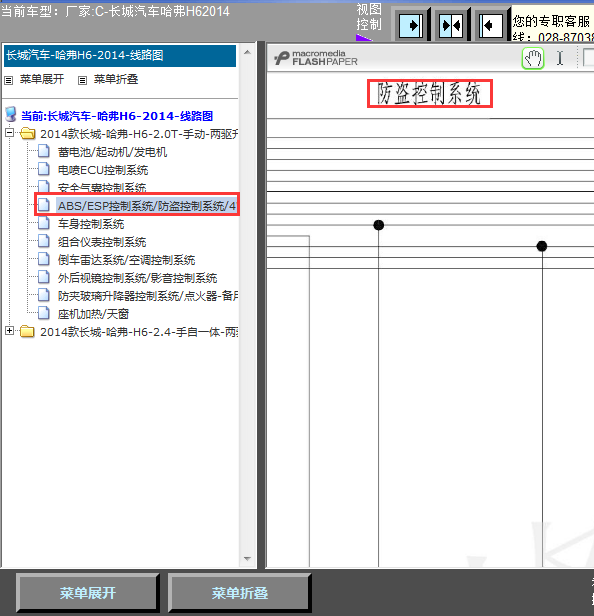Collapse the 2014款长城-哈弗-H6-2.0T tree node
594x616 pixels.
[x=9, y=132]
